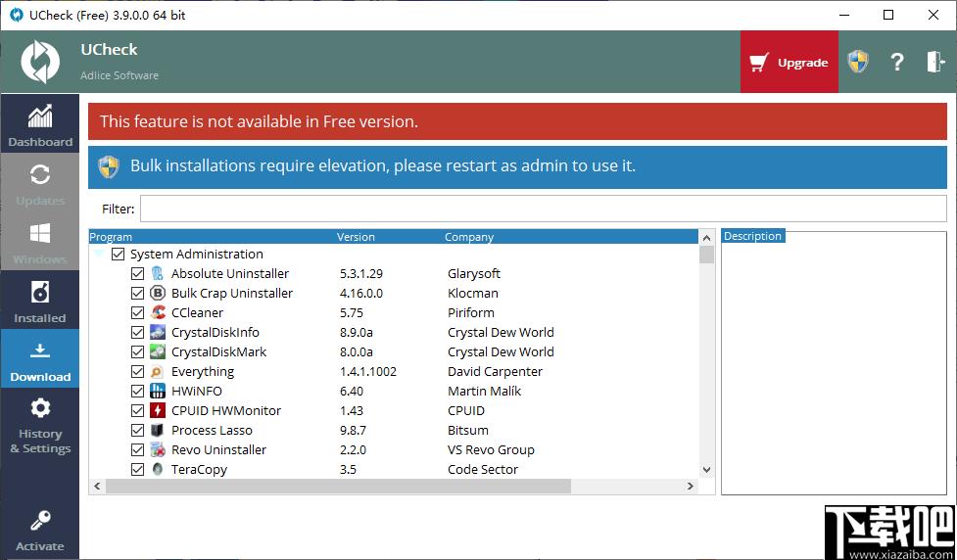This screenshot has height=560, width=957.
Task: Click Martin Malík company cell
Action: (x=484, y=391)
